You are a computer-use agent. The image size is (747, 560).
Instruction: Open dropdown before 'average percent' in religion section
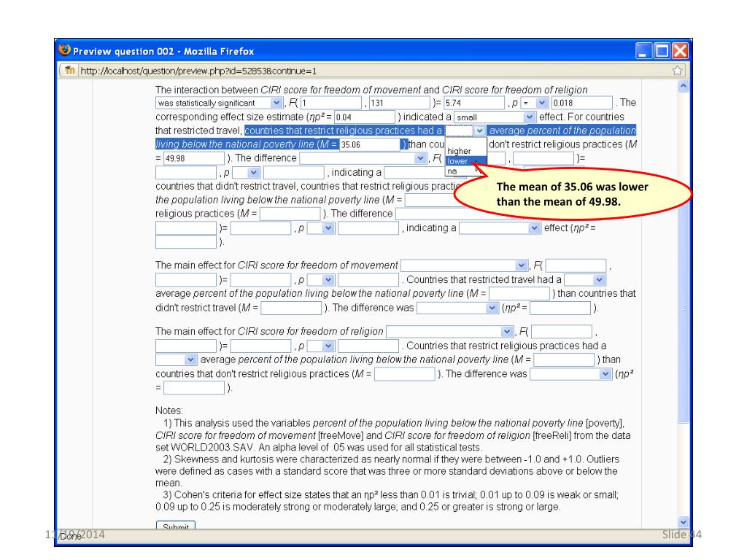pyautogui.click(x=176, y=359)
